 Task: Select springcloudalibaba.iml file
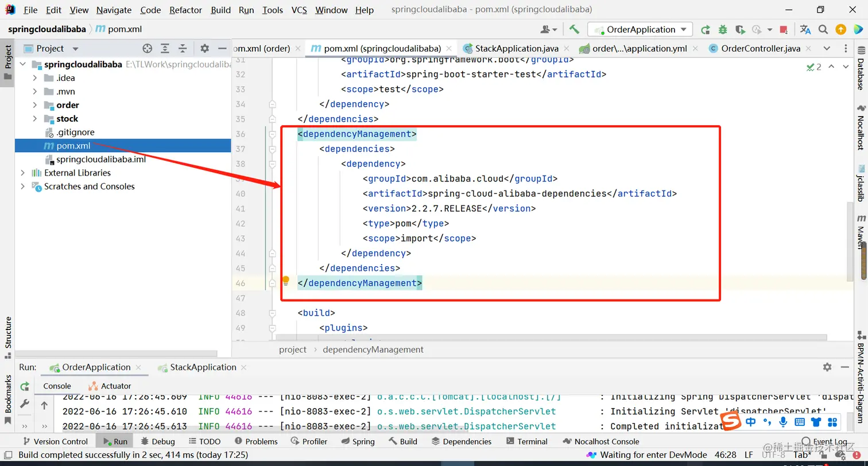pos(101,159)
